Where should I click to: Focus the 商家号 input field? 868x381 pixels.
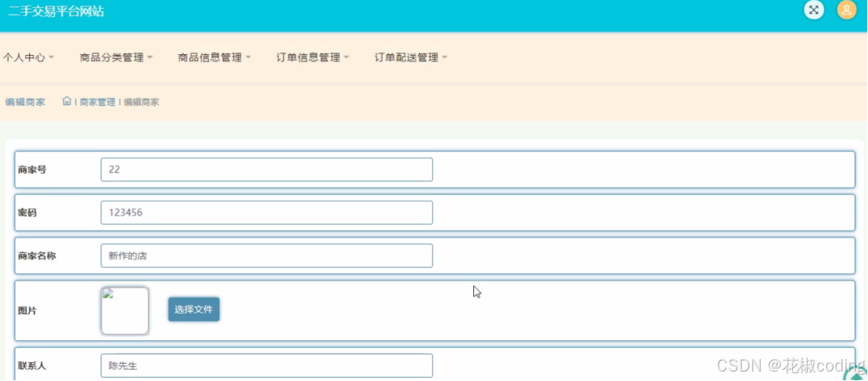pyautogui.click(x=267, y=169)
